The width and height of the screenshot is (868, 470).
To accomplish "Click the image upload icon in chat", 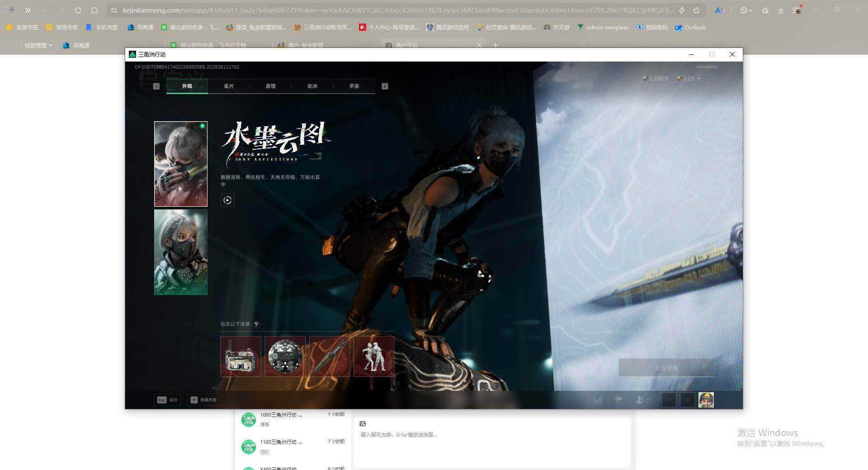I will point(363,424).
